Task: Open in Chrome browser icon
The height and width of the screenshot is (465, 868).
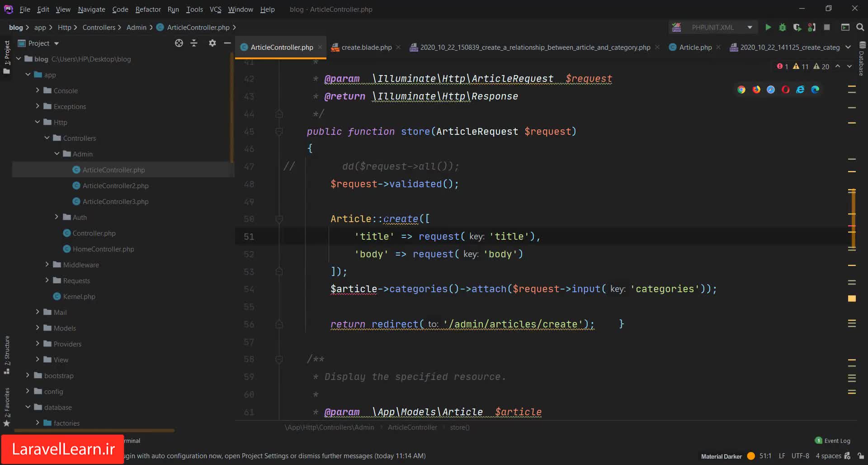Action: (741, 90)
